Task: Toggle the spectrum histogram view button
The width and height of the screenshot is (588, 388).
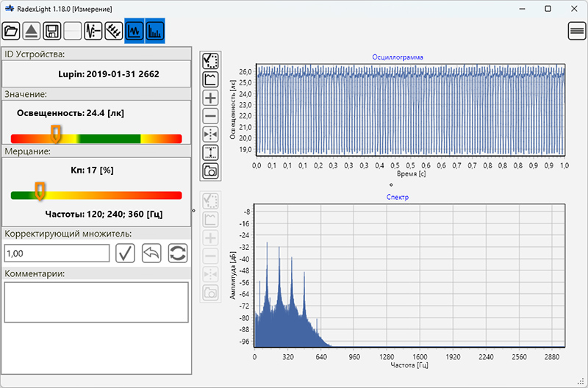Action: coord(155,31)
